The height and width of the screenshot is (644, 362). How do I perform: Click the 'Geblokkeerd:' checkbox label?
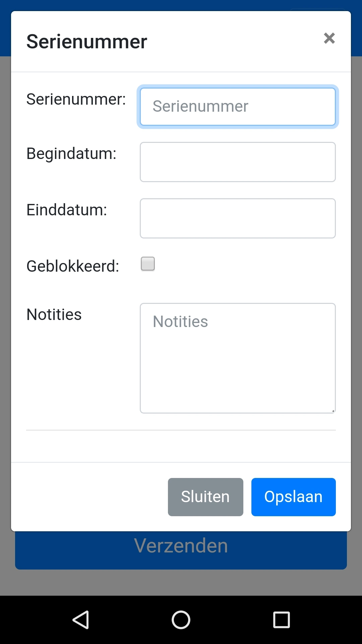[x=73, y=266]
